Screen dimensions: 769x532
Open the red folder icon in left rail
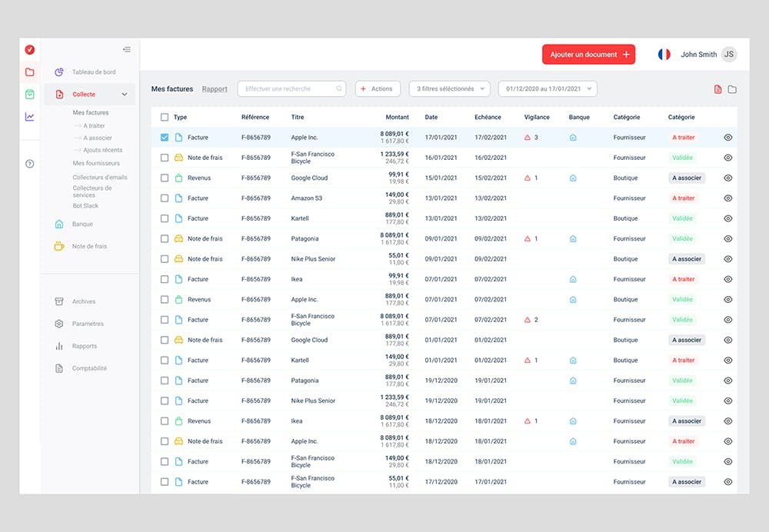[30, 72]
